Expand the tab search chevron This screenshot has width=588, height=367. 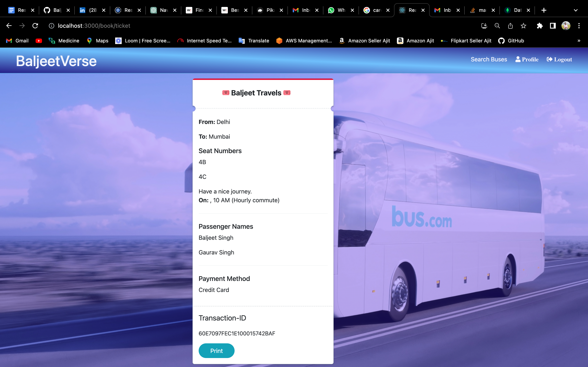pos(575,10)
